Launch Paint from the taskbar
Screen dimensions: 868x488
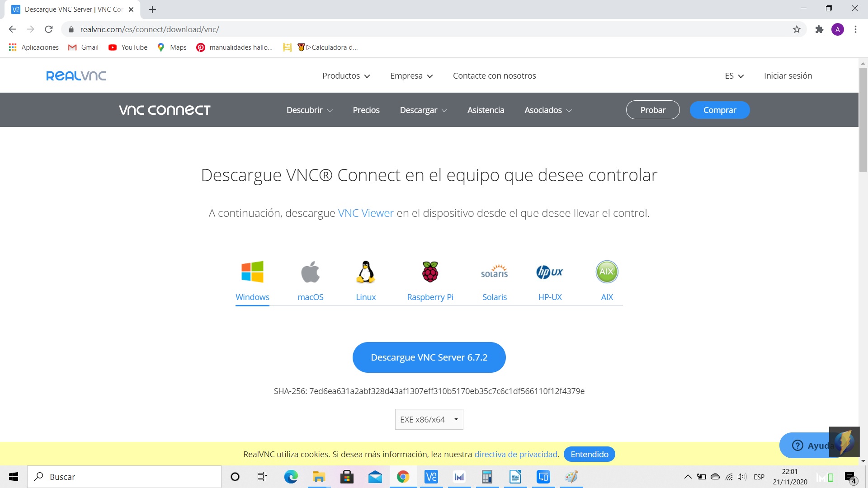571,477
